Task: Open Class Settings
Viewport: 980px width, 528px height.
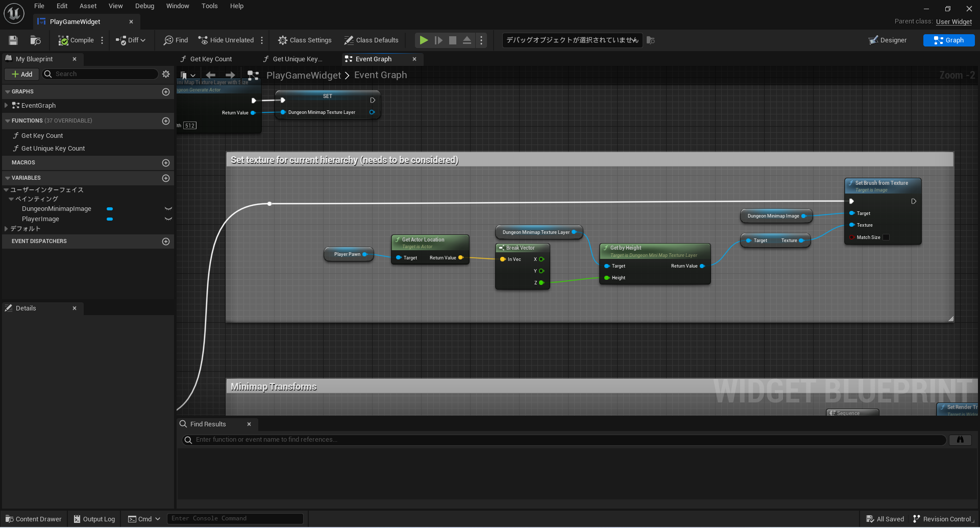Action: tap(305, 40)
